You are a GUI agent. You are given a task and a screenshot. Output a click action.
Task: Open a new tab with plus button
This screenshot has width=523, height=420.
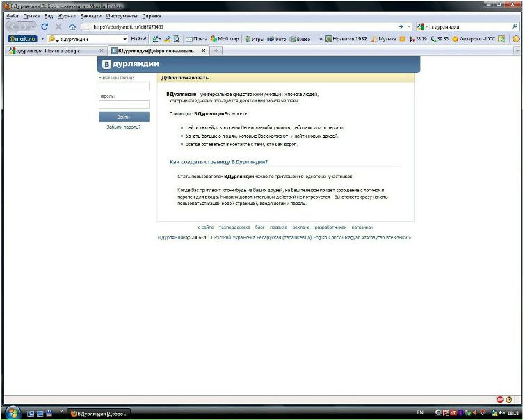pos(216,51)
